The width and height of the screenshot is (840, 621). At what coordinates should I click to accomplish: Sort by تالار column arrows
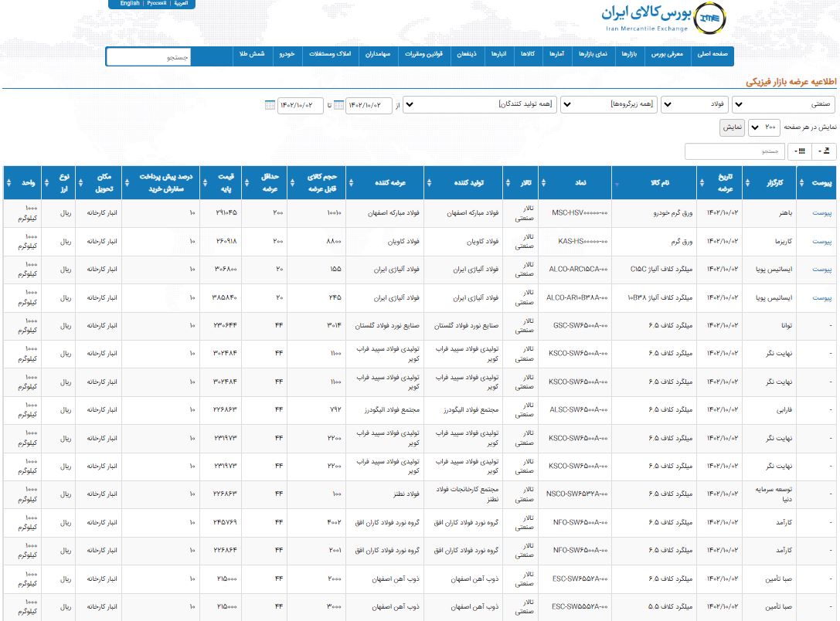tap(507, 182)
